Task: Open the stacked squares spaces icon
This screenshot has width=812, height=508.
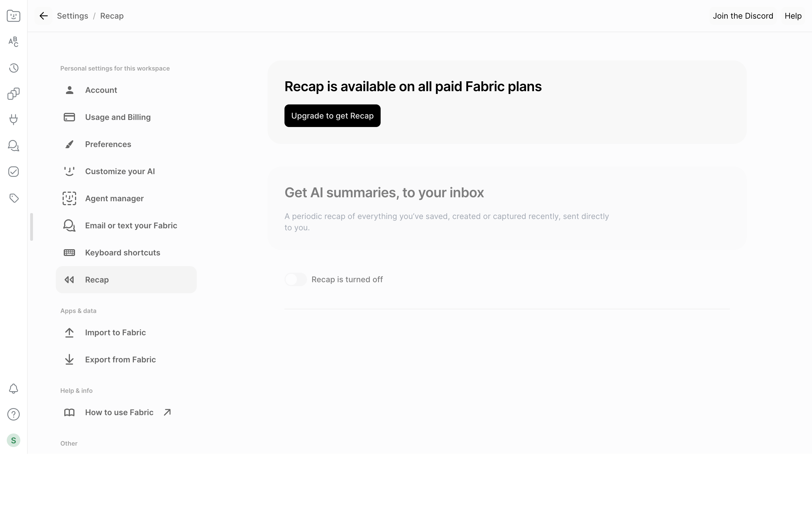Action: [x=14, y=94]
